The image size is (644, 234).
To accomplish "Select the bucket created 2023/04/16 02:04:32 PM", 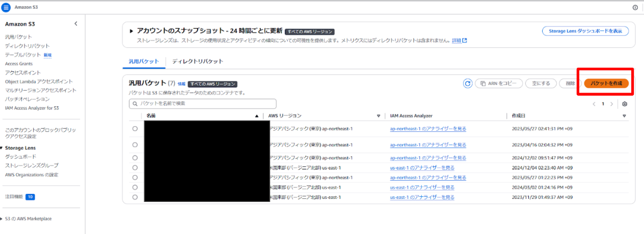I will click(135, 145).
